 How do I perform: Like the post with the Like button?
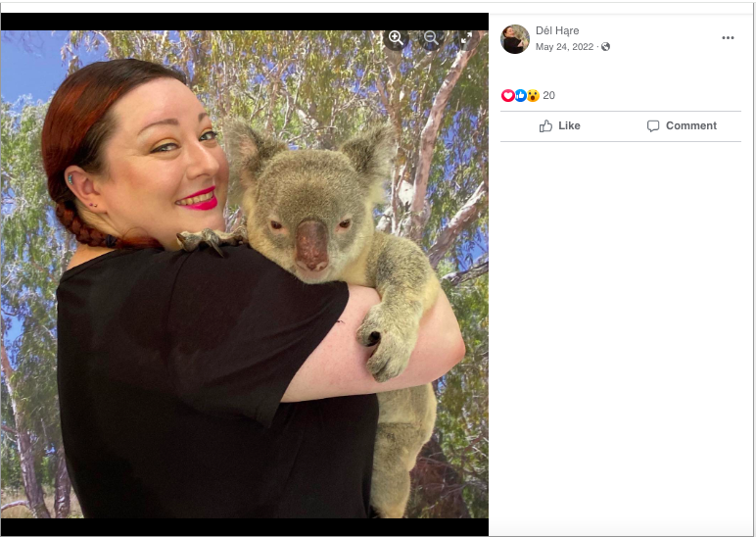click(x=559, y=126)
